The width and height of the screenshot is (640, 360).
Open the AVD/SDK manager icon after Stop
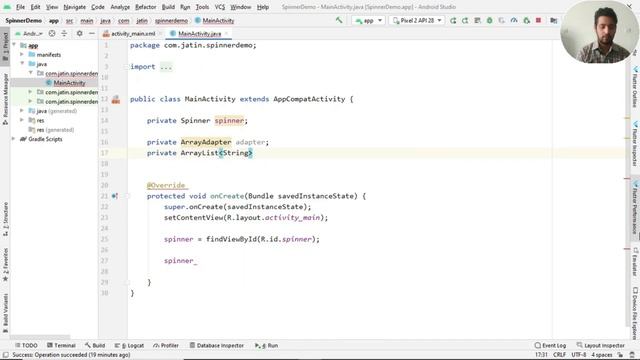pyautogui.click(x=553, y=20)
